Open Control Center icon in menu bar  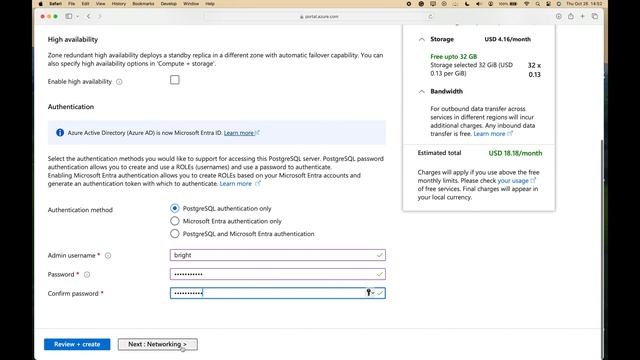(549, 4)
